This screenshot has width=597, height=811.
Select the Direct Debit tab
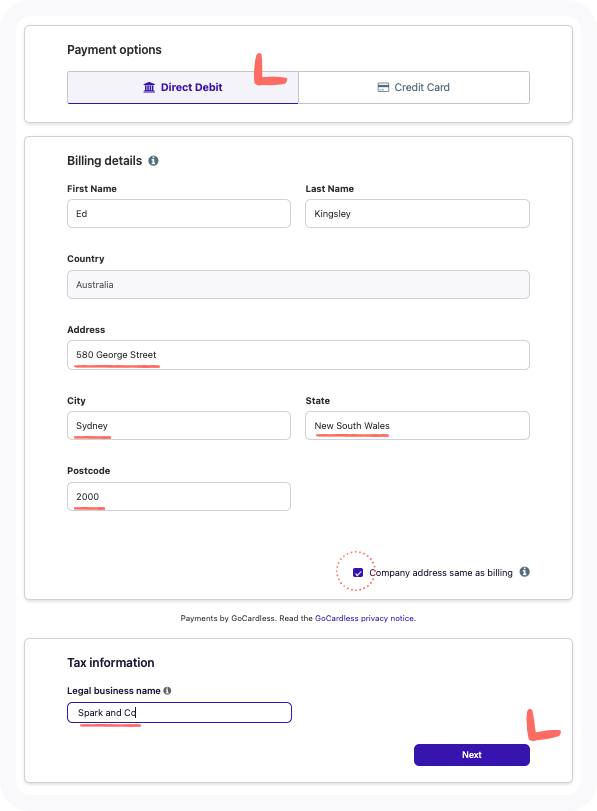point(183,87)
